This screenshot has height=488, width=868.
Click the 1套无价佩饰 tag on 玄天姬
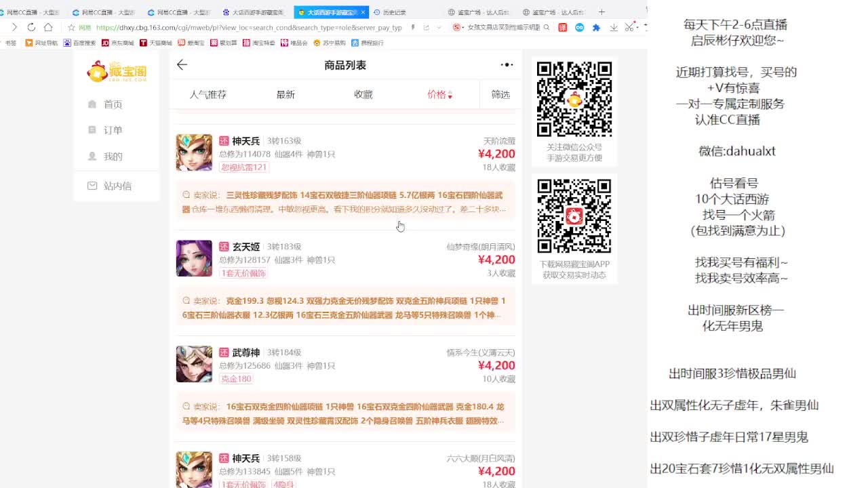click(x=243, y=273)
